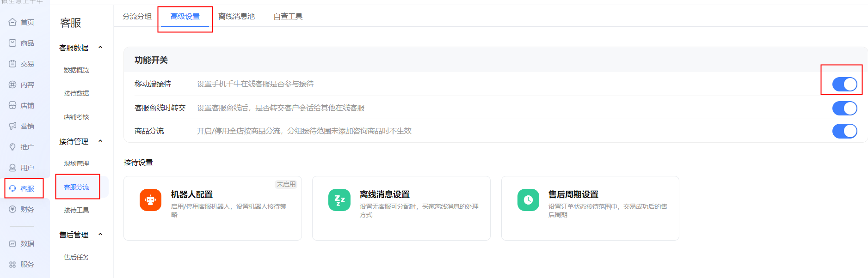Click the 数据 chart icon

[x=12, y=243]
